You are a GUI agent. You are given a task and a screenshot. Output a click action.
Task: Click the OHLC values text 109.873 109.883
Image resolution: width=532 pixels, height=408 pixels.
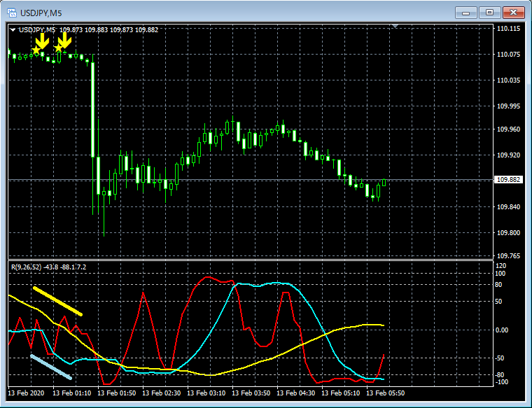tap(84, 30)
